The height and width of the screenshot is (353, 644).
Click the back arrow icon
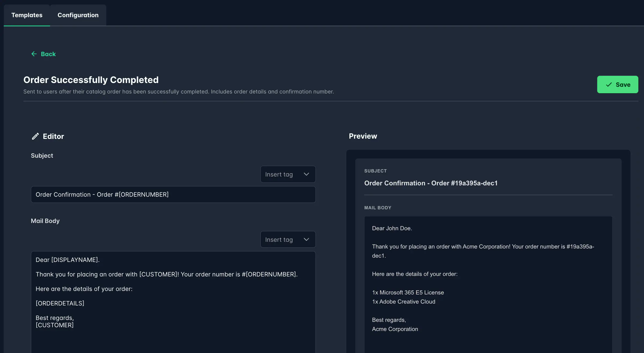click(34, 54)
